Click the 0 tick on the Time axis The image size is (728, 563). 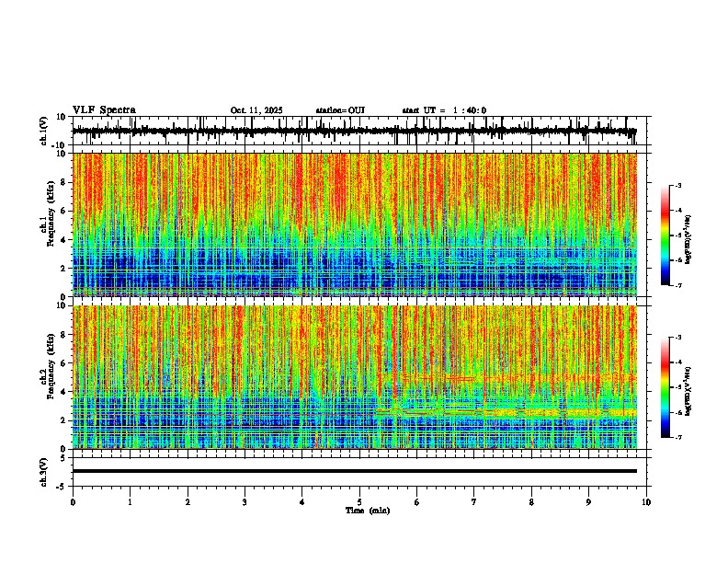(73, 502)
